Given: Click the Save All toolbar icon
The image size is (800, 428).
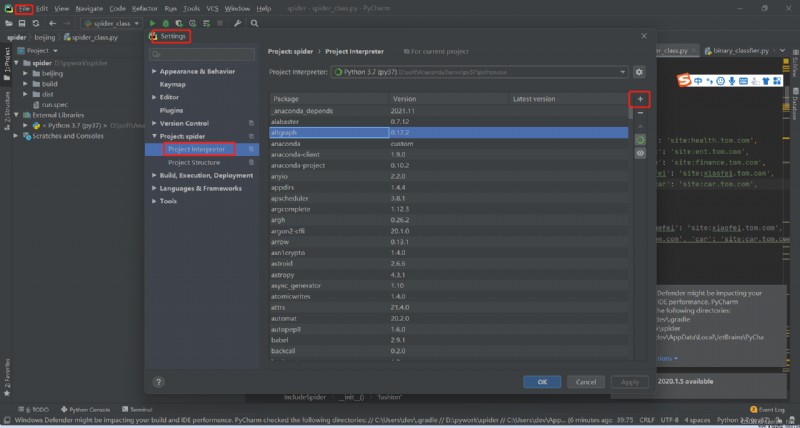Looking at the screenshot, I should click(x=22, y=23).
